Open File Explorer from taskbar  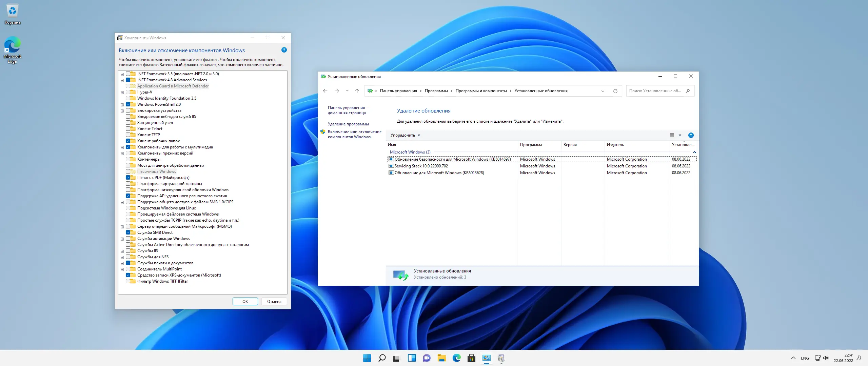[441, 358]
